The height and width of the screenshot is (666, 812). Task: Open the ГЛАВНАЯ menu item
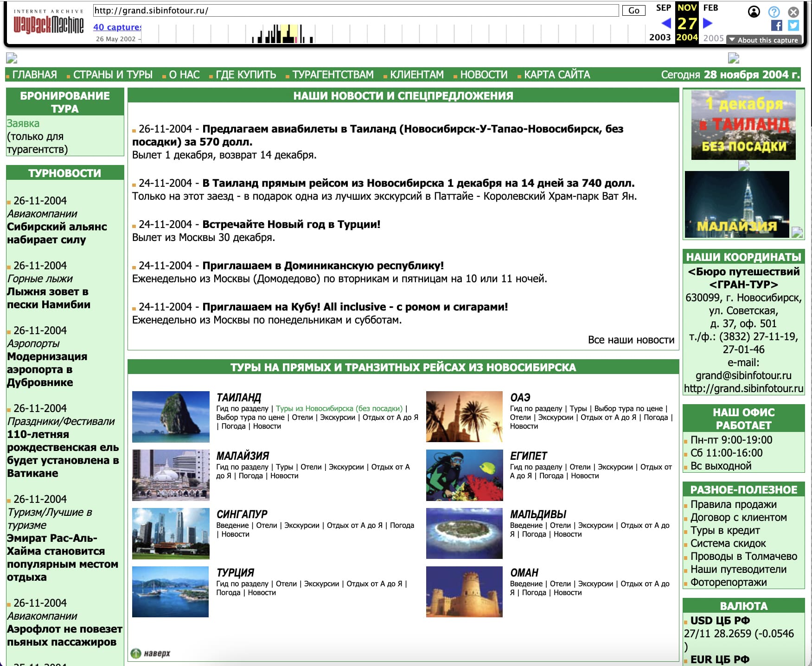coord(34,75)
